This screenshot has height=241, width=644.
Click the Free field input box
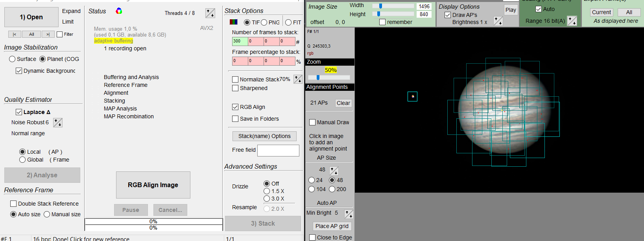coord(278,150)
